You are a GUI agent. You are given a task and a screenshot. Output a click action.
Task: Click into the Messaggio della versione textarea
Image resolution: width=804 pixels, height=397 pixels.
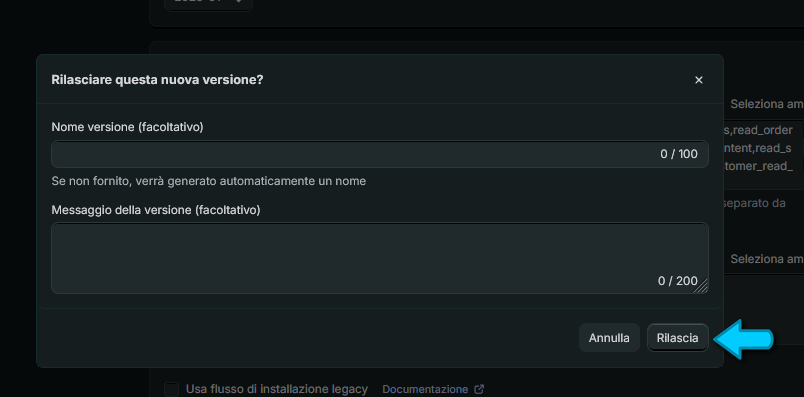click(379, 258)
